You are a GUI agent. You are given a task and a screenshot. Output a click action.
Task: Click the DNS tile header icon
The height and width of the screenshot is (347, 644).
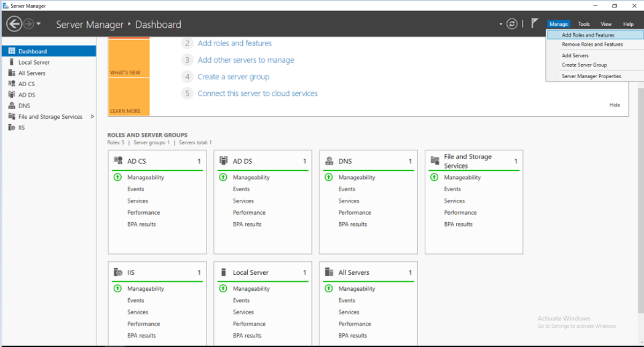tap(329, 161)
